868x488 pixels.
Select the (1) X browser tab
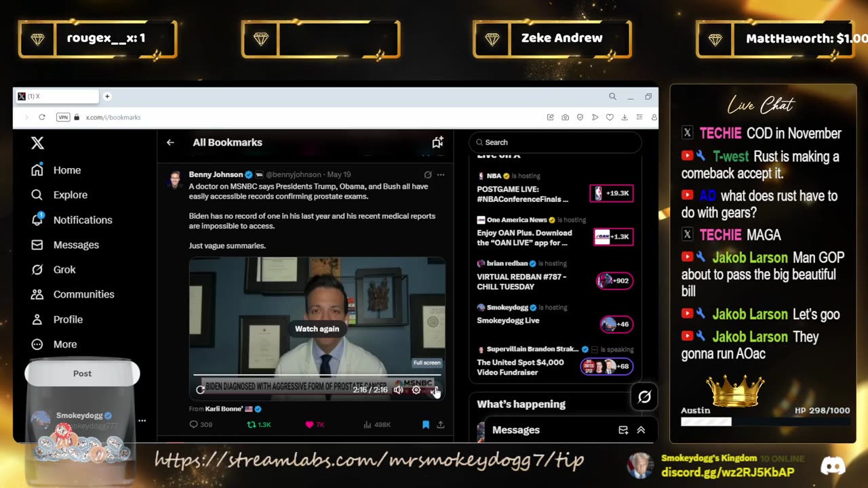coord(57,96)
